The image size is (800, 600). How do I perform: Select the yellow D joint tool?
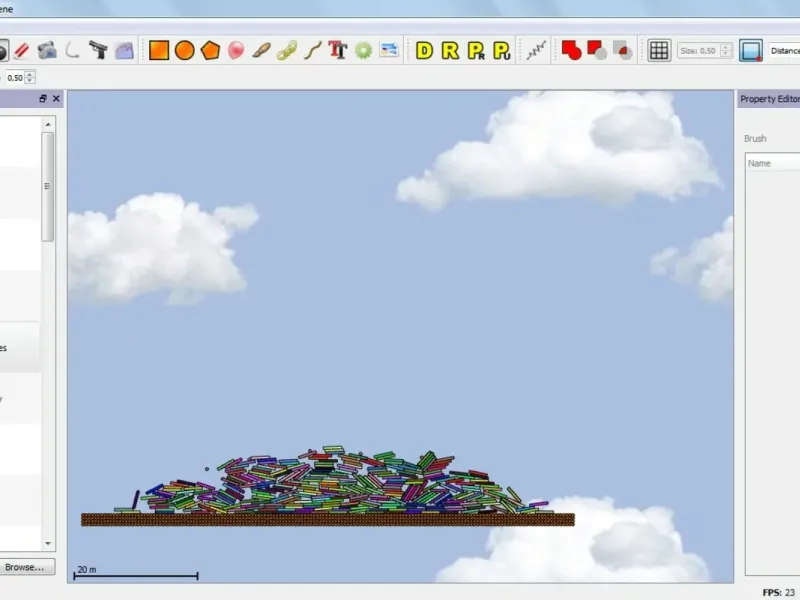[424, 51]
